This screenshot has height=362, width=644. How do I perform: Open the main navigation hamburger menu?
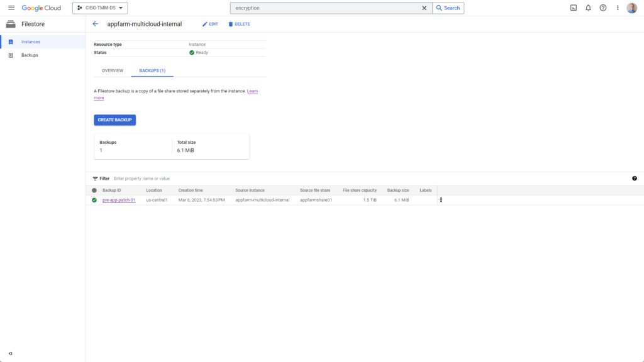tap(11, 8)
